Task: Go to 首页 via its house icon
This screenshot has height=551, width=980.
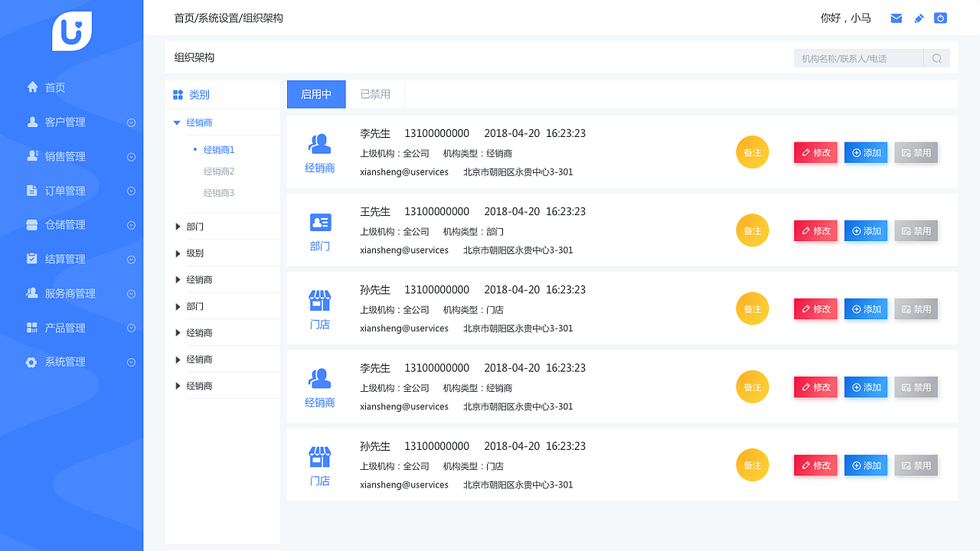Action: [32, 87]
